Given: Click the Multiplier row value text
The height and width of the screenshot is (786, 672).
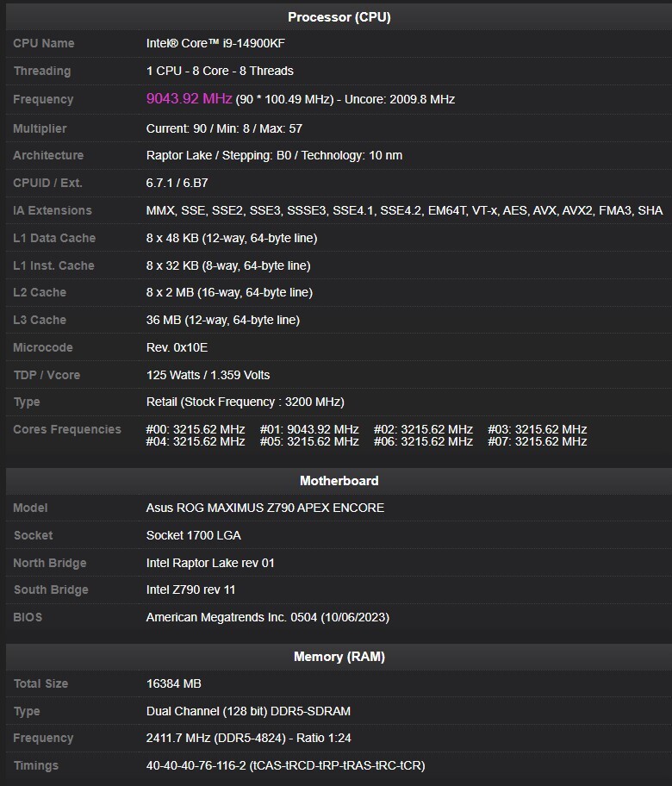Looking at the screenshot, I should coord(224,128).
